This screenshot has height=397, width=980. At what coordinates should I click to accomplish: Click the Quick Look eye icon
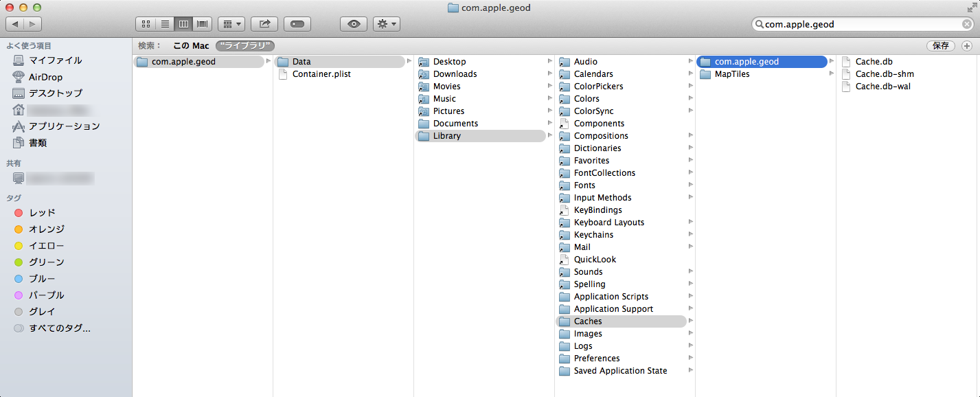tap(354, 24)
